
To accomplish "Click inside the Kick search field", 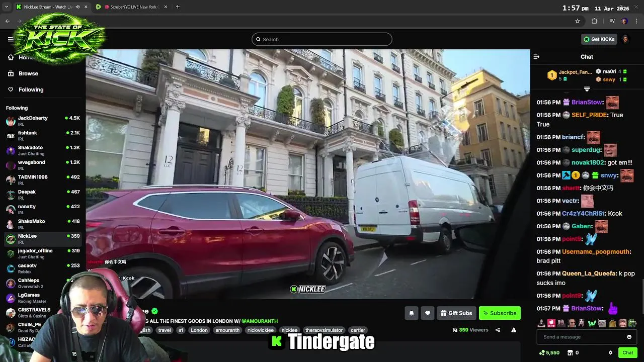I will [x=321, y=39].
